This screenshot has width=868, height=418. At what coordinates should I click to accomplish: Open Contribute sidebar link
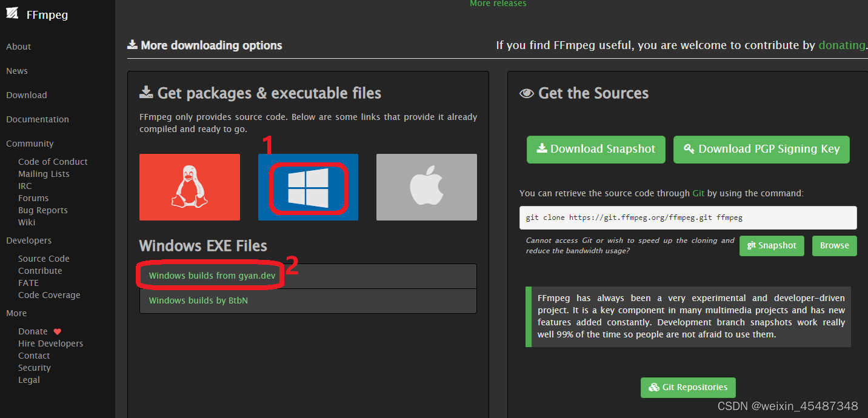40,271
